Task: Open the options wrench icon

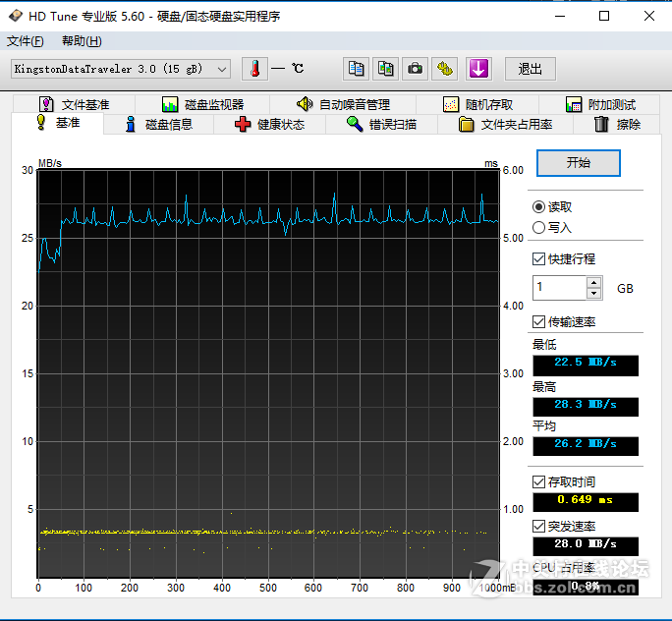Action: coord(446,69)
